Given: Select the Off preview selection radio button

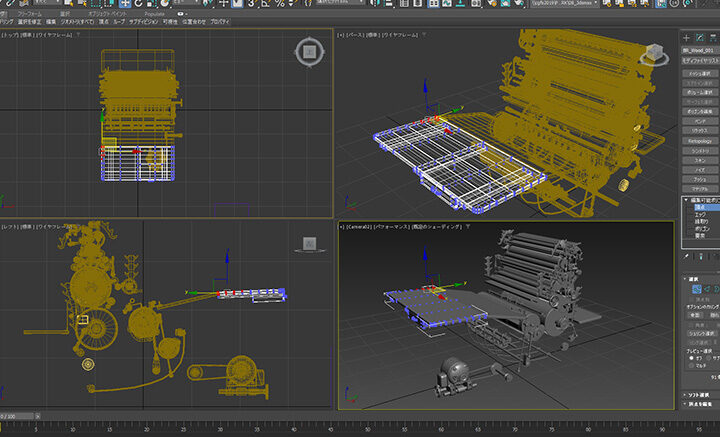Looking at the screenshot, I should click(692, 358).
